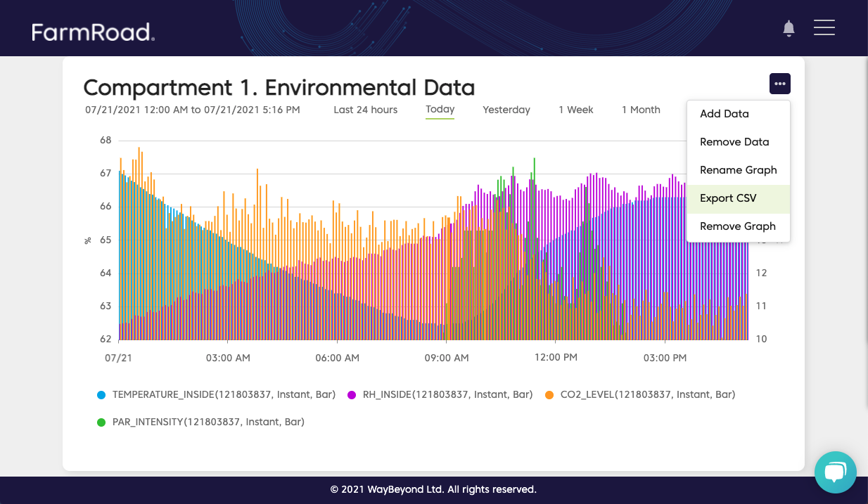Click the WayBeyond copyright footer text

point(433,489)
